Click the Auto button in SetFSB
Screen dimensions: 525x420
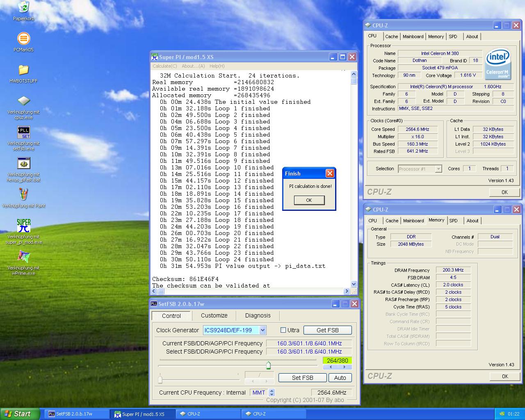tap(340, 378)
